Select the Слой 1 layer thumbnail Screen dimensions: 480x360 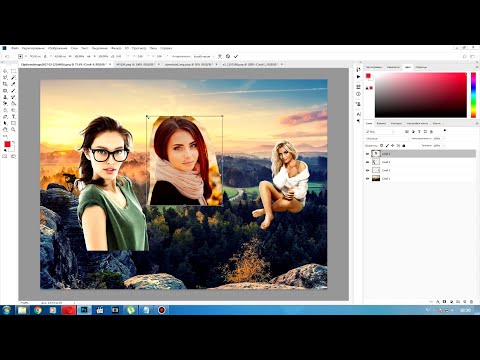coord(376,179)
